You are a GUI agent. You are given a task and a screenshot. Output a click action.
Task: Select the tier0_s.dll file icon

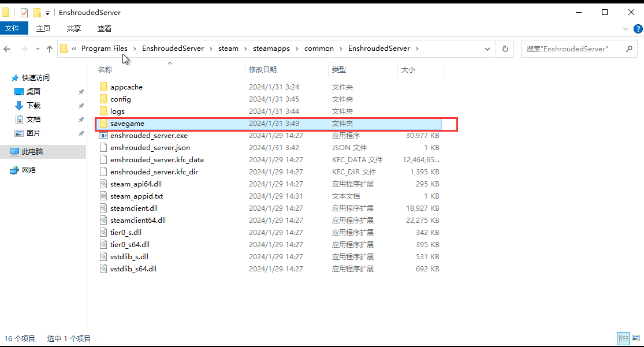[103, 233]
